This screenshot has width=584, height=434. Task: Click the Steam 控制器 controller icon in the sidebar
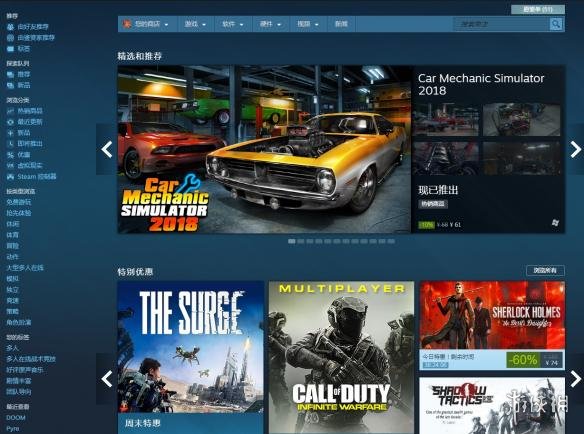[x=10, y=177]
